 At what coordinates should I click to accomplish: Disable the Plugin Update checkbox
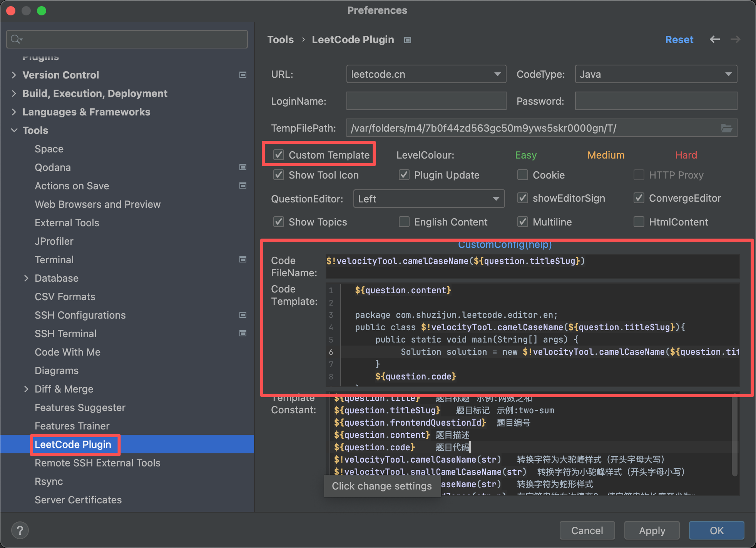pyautogui.click(x=404, y=175)
